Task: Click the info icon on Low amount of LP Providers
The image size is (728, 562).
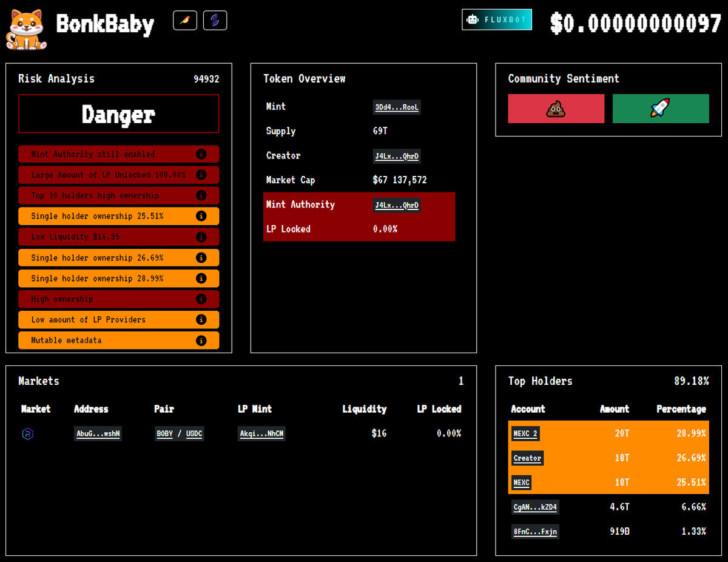Action: click(201, 319)
